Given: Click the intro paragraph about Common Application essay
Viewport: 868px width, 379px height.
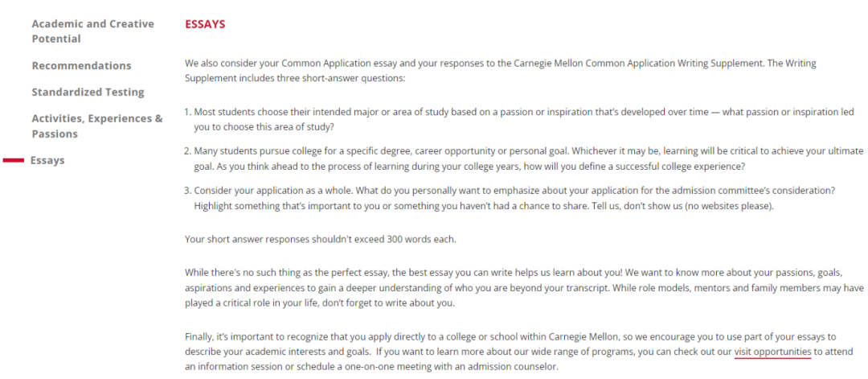Looking at the screenshot, I should click(x=501, y=70).
